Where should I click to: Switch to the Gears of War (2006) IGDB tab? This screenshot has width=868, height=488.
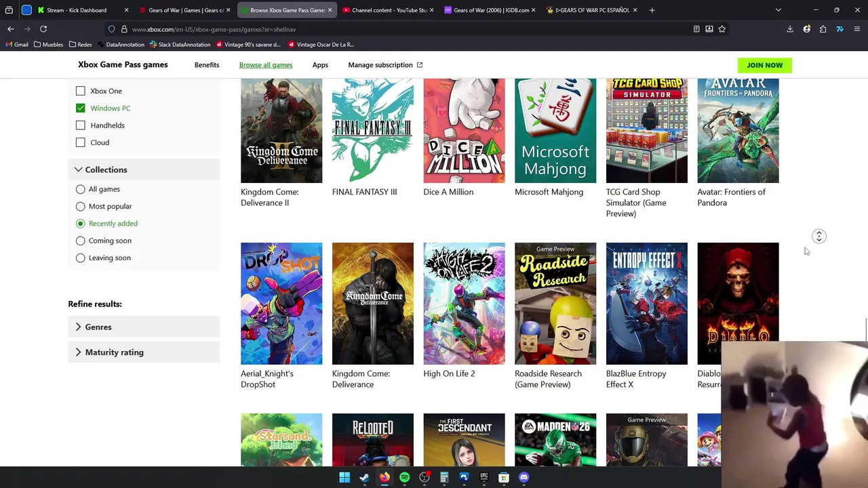(490, 10)
